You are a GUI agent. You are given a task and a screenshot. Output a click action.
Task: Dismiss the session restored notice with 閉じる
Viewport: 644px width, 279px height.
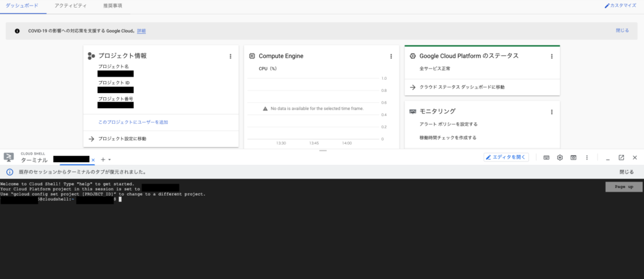click(x=627, y=172)
